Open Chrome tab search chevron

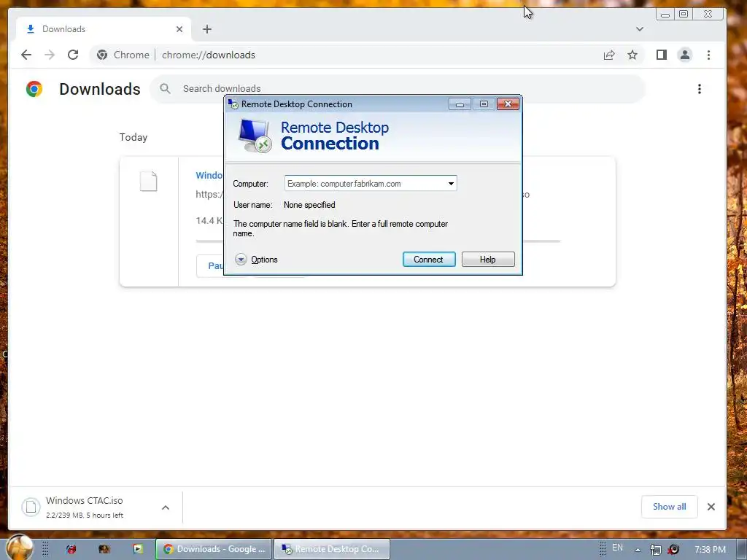pos(639,29)
